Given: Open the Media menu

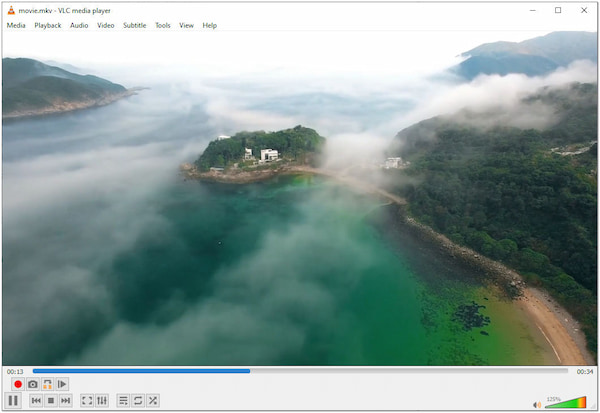Looking at the screenshot, I should click(16, 25).
